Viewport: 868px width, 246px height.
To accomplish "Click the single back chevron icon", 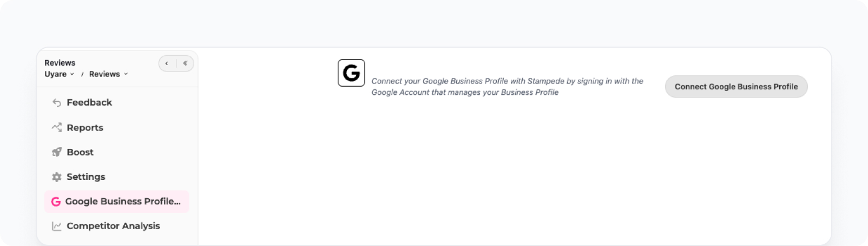I will [167, 63].
